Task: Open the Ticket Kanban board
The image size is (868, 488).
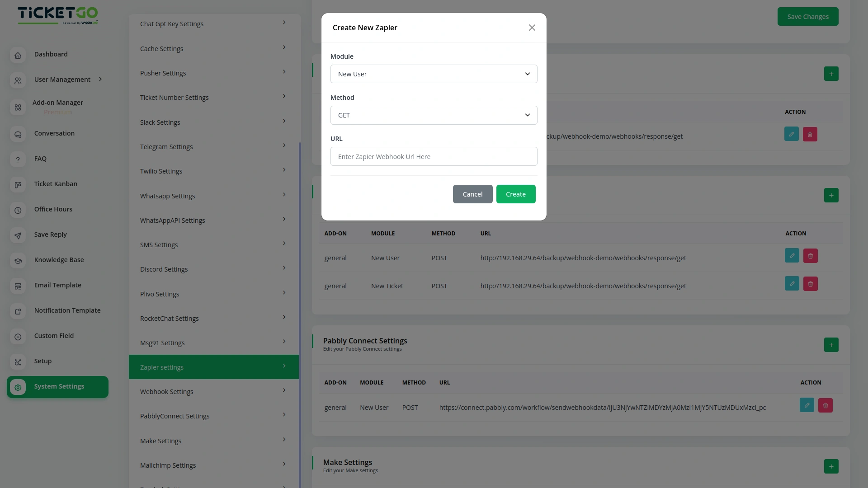Action: (x=56, y=184)
